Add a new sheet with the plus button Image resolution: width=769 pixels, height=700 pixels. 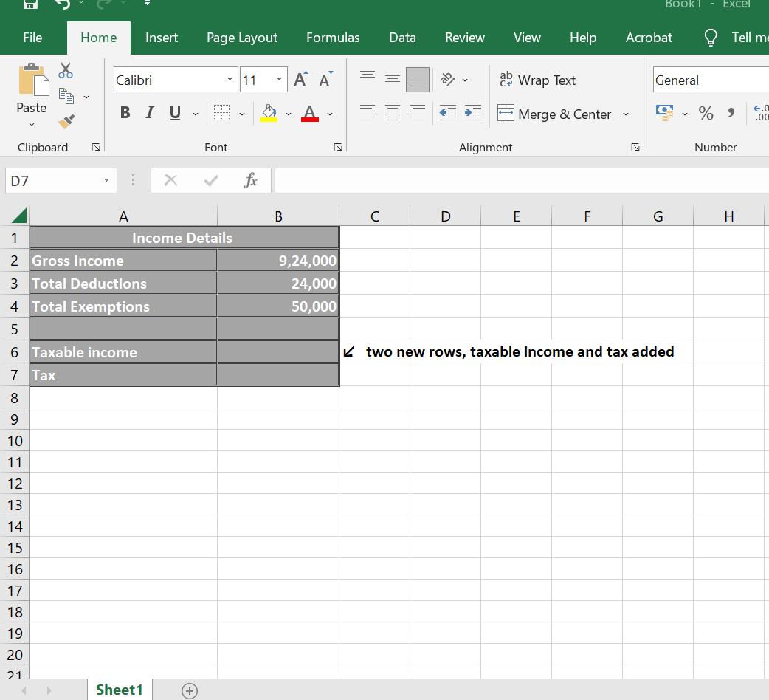190,690
